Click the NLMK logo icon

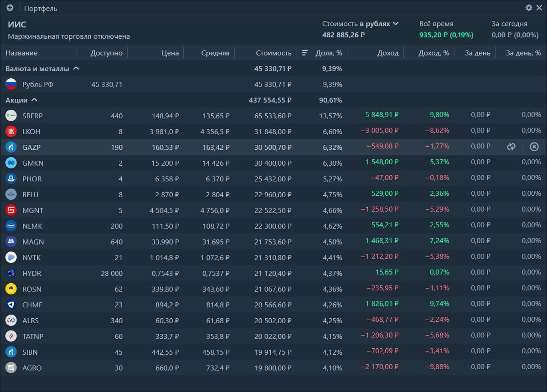click(x=11, y=226)
